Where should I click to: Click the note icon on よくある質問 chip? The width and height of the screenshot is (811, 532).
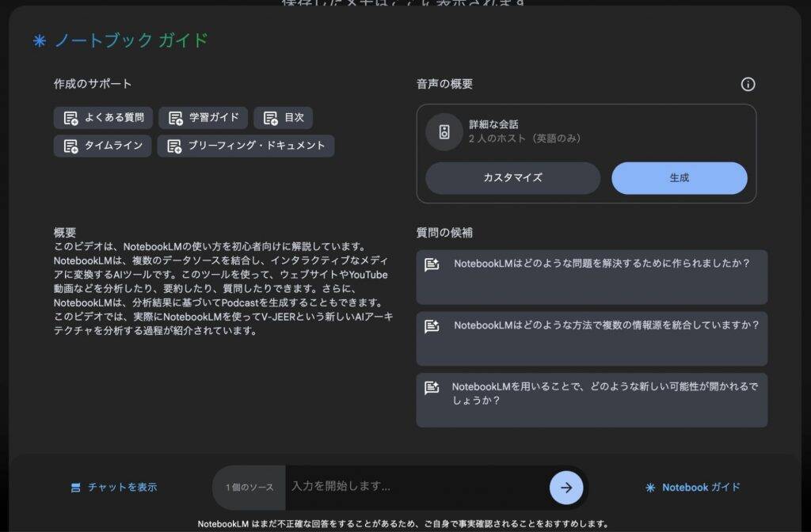pos(70,118)
